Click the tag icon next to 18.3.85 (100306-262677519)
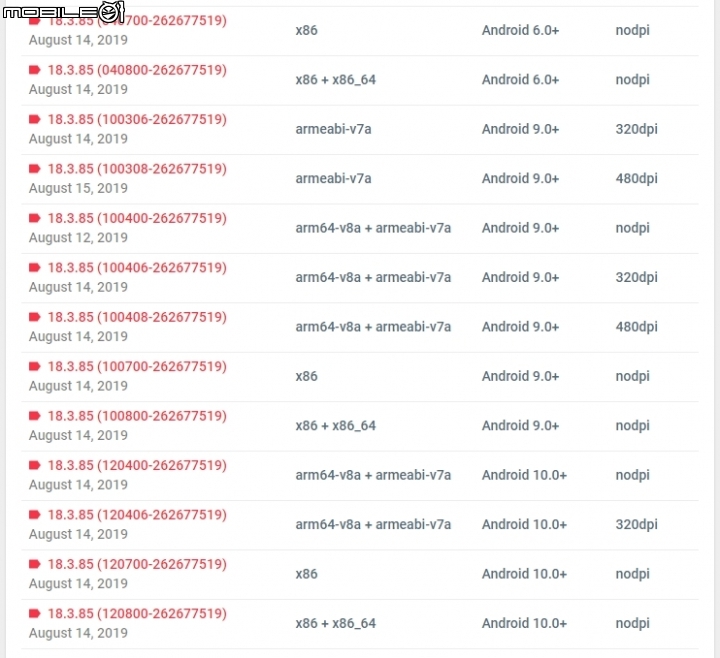The width and height of the screenshot is (720, 658). click(34, 119)
